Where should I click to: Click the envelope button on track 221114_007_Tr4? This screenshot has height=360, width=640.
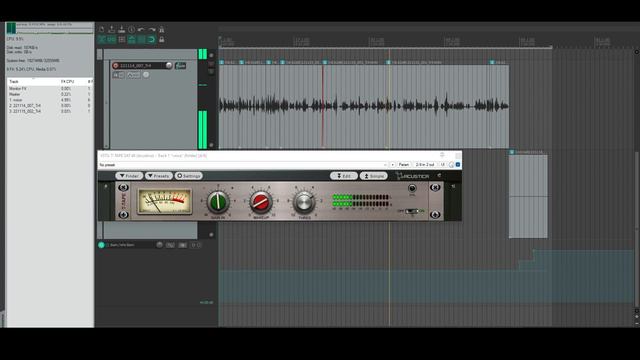133,75
